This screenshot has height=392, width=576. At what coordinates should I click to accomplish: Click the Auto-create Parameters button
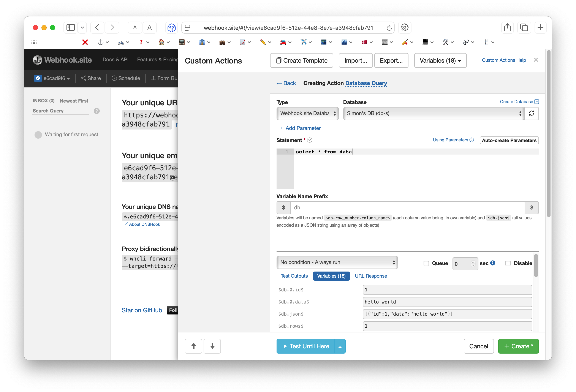(509, 140)
